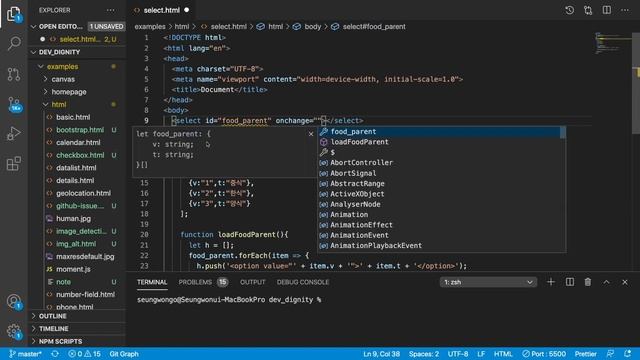640x360 pixels.
Task: Open Git Graph from status bar
Action: coord(124,354)
